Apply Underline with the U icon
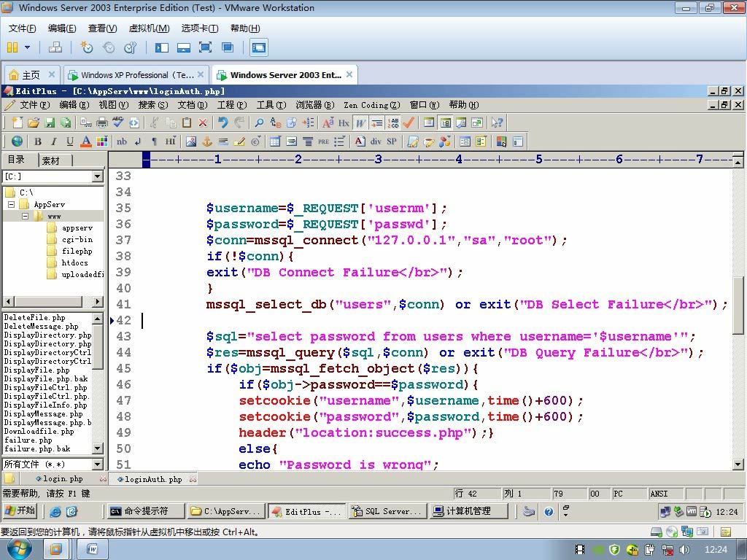This screenshot has height=560, width=747. click(70, 141)
